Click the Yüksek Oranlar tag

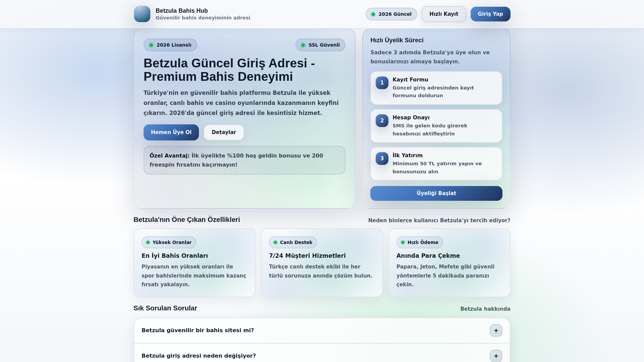(169, 242)
